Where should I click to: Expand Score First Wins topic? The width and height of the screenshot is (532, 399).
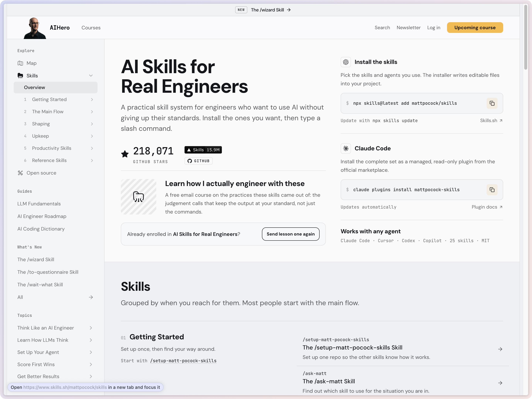[91, 365]
